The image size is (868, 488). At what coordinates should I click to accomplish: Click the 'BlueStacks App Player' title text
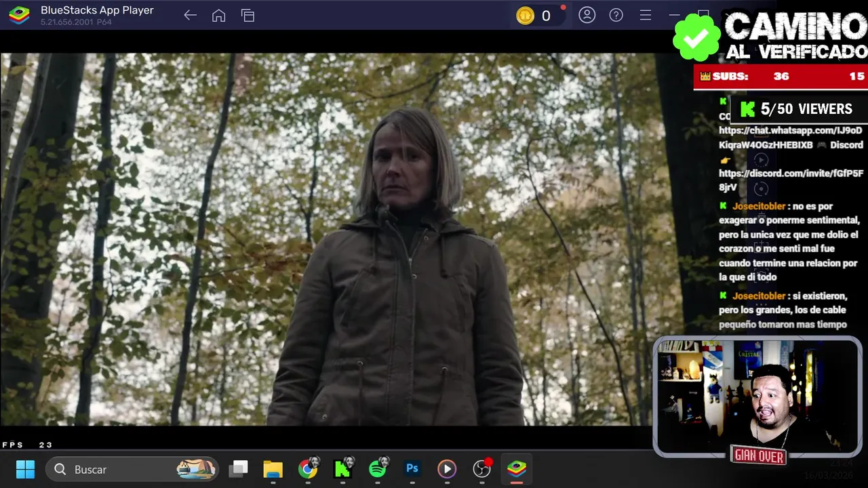pyautogui.click(x=97, y=10)
